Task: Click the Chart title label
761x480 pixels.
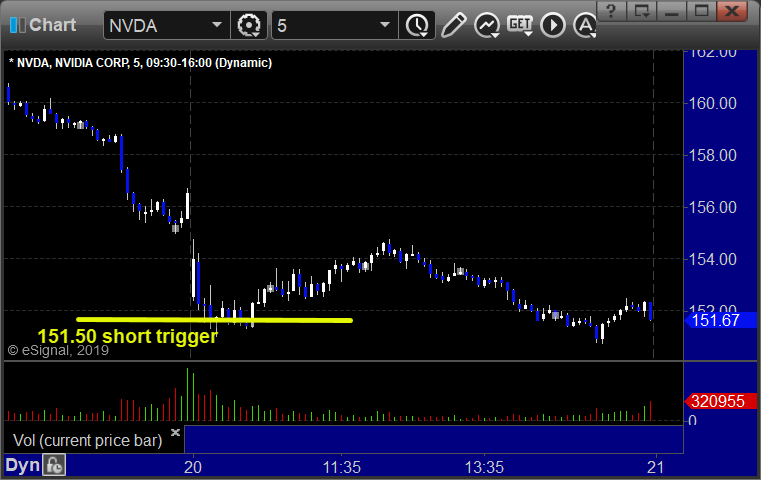Action: pos(52,25)
